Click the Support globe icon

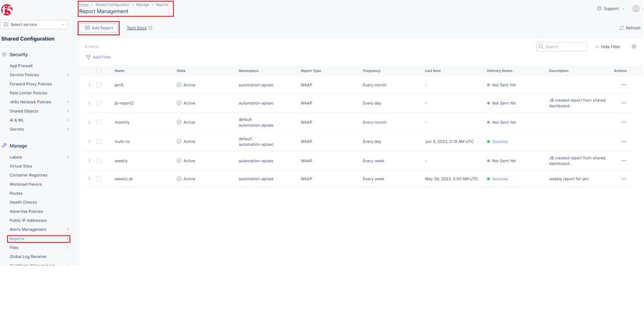tap(600, 8)
